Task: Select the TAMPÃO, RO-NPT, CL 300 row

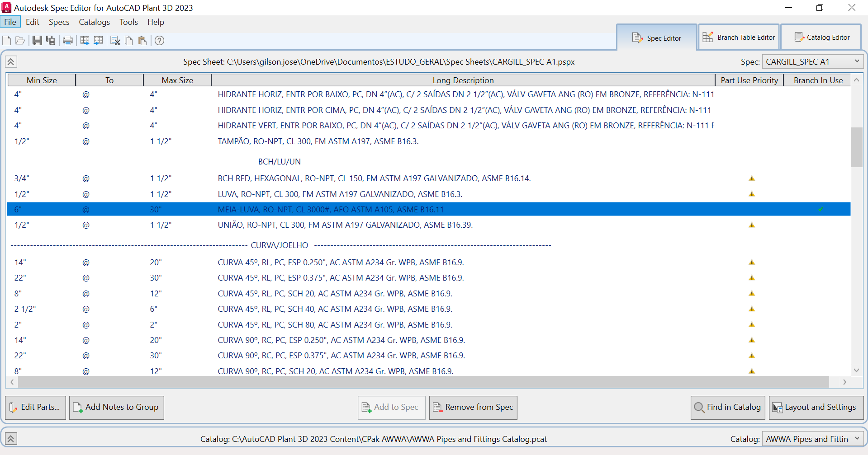Action: [x=428, y=141]
